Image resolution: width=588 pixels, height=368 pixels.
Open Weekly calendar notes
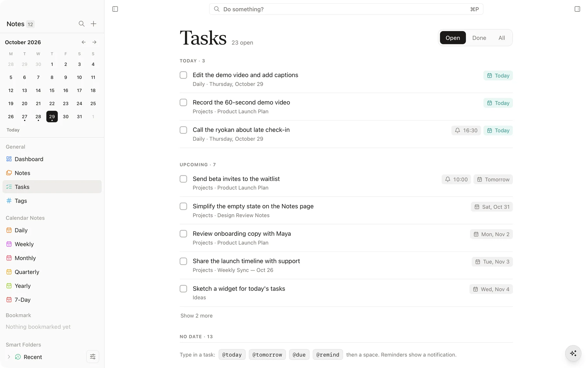(x=52, y=244)
